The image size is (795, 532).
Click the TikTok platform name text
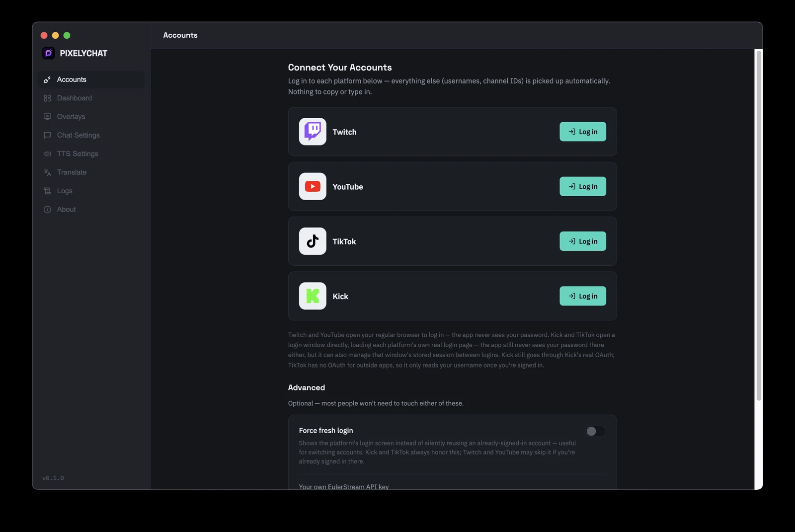click(x=344, y=241)
